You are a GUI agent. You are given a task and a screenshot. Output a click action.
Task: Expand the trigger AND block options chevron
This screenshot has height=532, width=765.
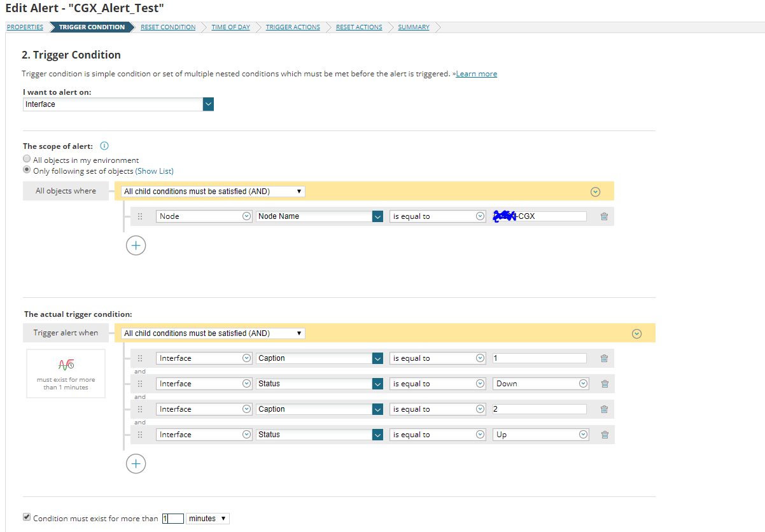click(636, 333)
